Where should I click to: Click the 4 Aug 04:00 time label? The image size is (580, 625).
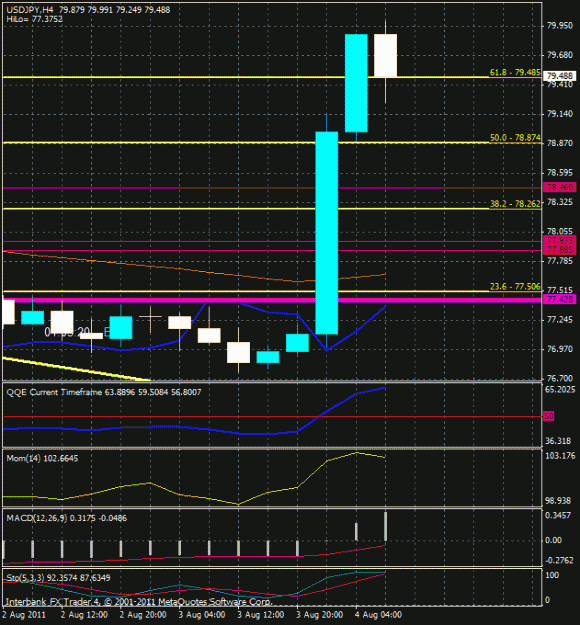(x=378, y=615)
